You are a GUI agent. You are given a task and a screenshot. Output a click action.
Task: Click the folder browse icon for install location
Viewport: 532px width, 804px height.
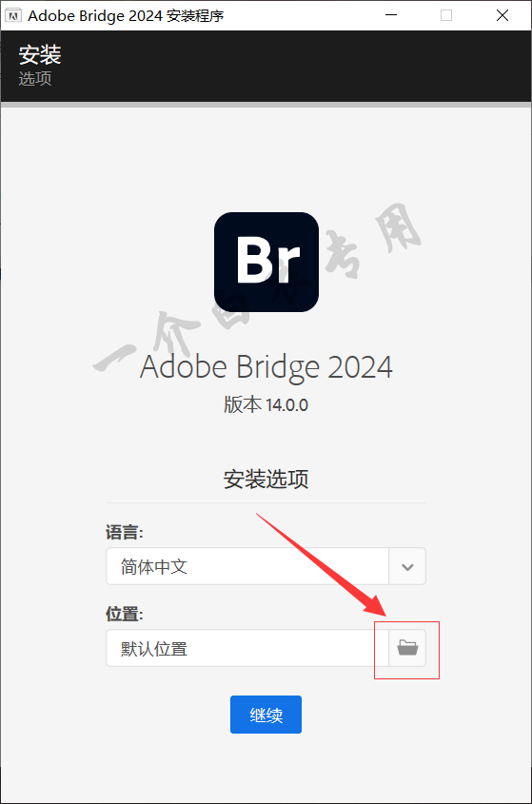tap(407, 648)
